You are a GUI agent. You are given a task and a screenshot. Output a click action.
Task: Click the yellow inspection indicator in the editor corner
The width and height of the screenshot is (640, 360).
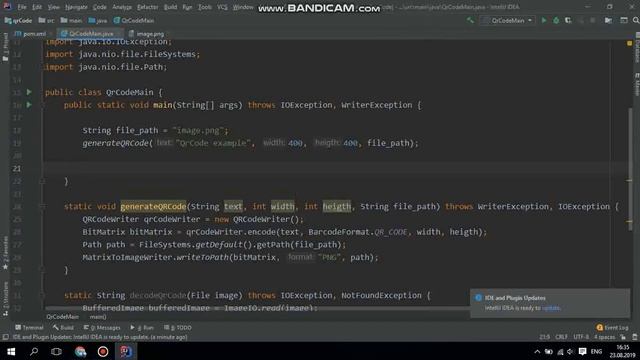[x=629, y=43]
